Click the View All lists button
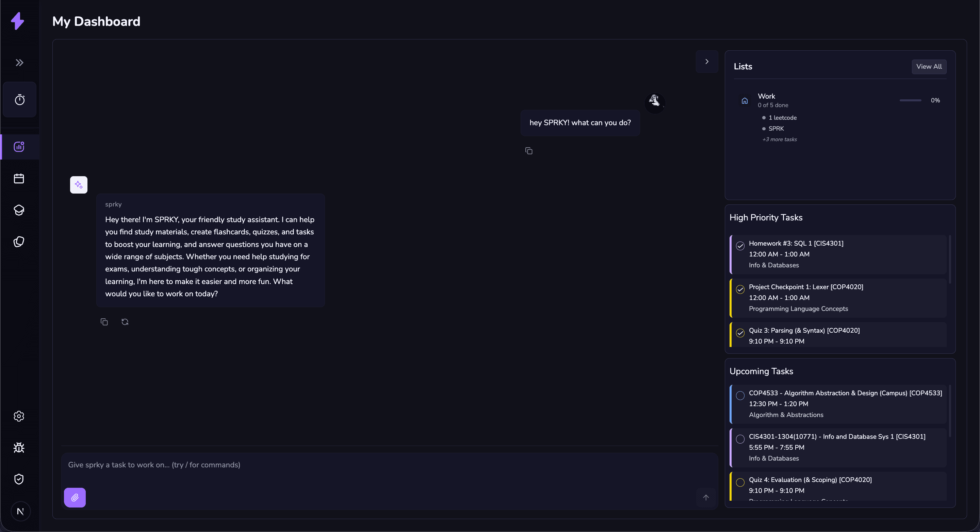This screenshot has height=532, width=980. coord(929,67)
